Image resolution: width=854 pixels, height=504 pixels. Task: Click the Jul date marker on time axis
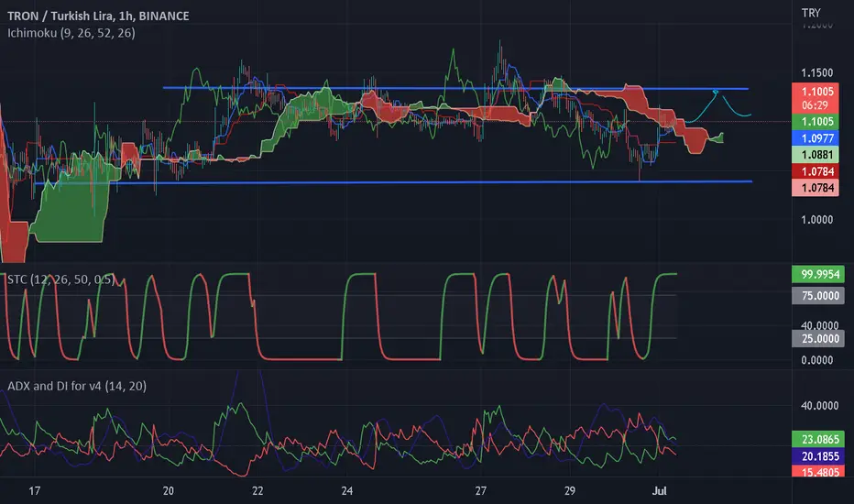659,491
